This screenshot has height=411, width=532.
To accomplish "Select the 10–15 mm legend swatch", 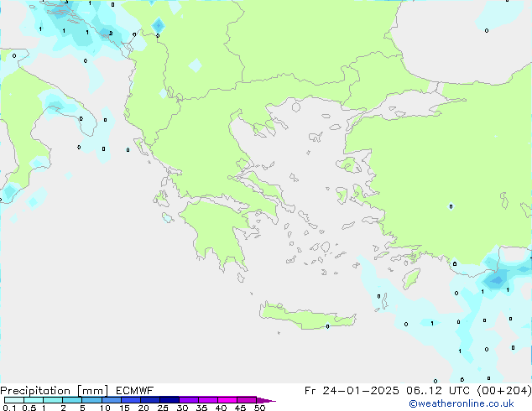I will coord(111,400).
